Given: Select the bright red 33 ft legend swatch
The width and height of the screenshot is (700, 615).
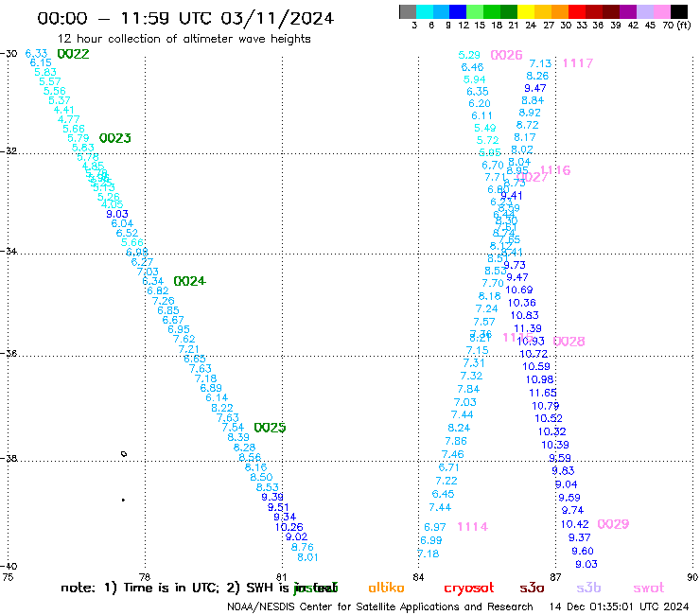Looking at the screenshot, I should pos(576,11).
